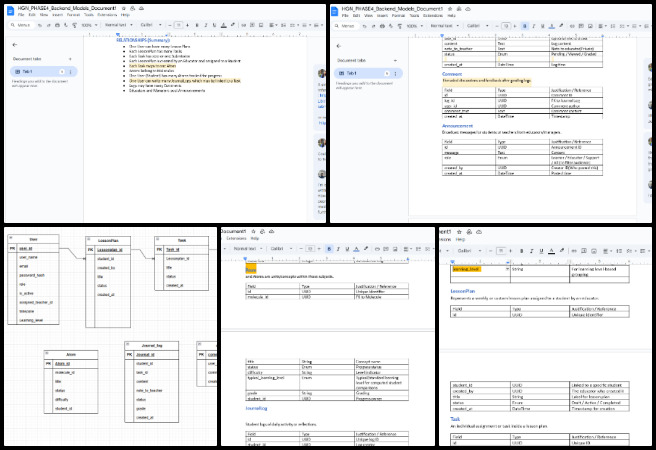
Task: Select the LessonPlan entity header in ER diagram
Action: pos(108,241)
